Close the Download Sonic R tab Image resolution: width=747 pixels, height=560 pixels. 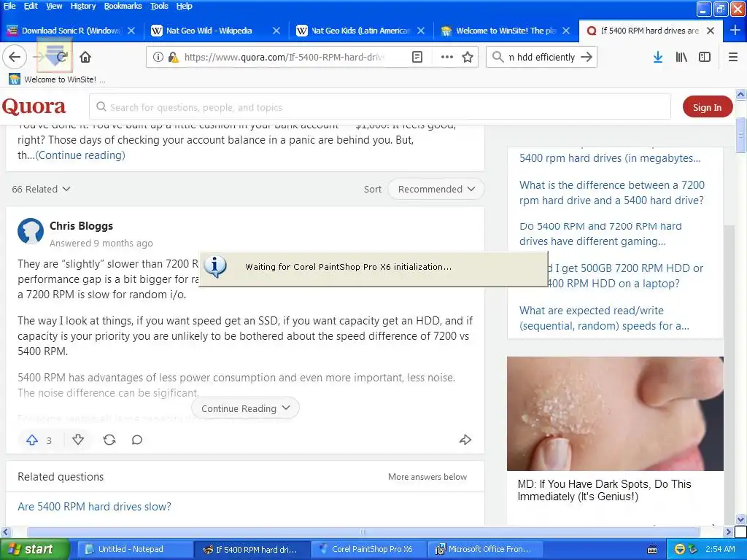click(131, 31)
